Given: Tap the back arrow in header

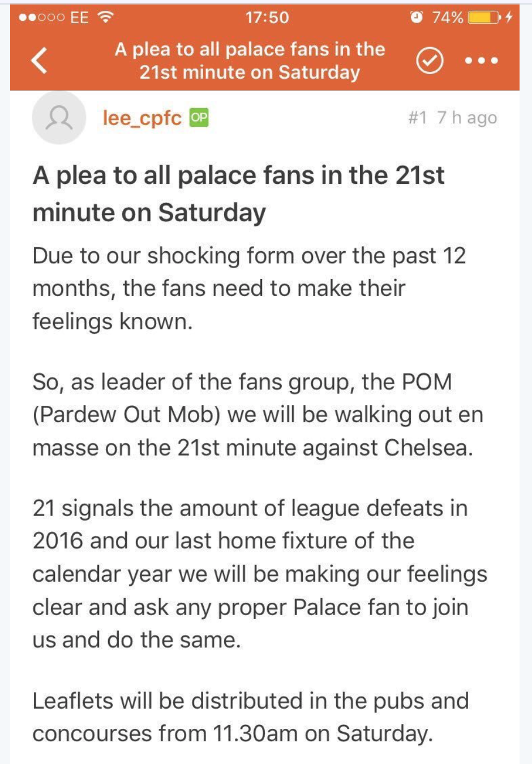Looking at the screenshot, I should click(40, 61).
